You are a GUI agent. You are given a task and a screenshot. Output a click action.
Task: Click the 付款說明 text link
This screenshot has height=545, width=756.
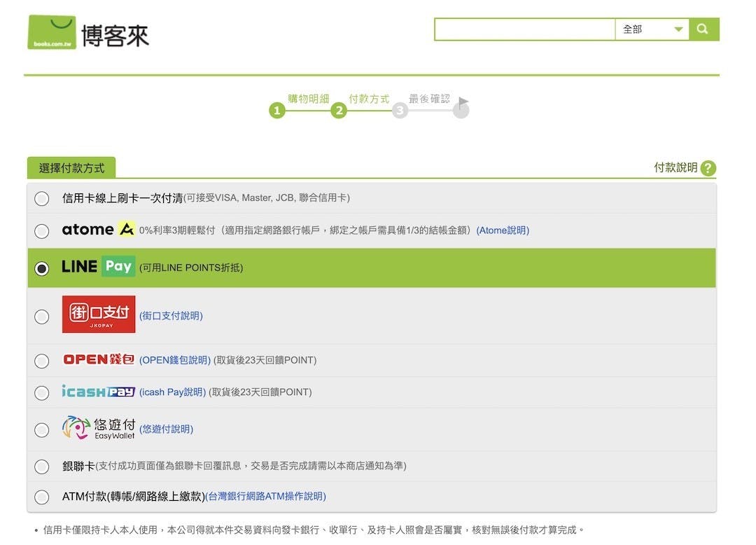(x=675, y=167)
